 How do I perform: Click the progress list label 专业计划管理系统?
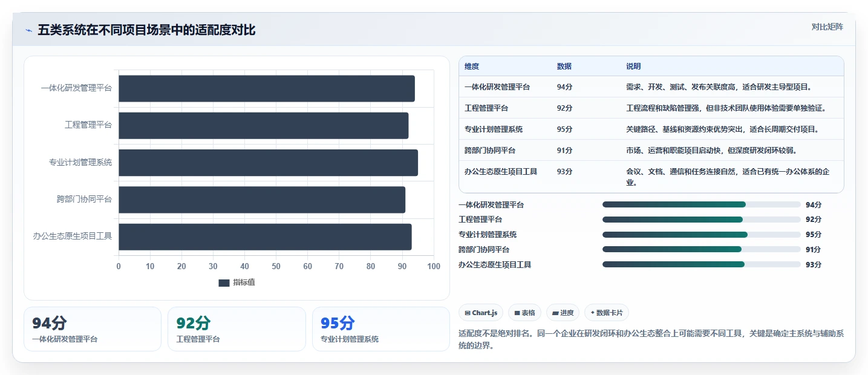pyautogui.click(x=488, y=235)
